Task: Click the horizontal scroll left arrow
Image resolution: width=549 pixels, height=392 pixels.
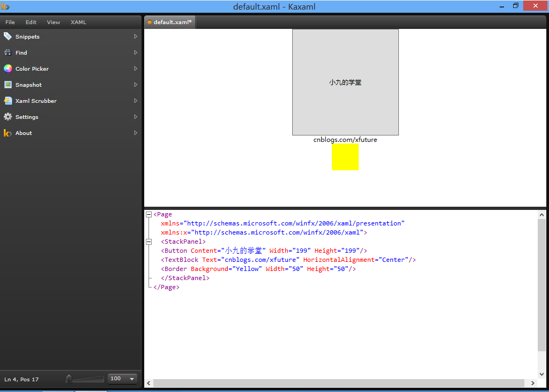Action: coord(149,383)
